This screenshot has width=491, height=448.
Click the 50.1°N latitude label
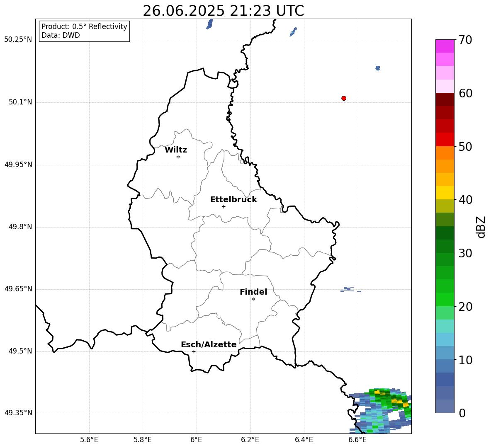click(20, 102)
